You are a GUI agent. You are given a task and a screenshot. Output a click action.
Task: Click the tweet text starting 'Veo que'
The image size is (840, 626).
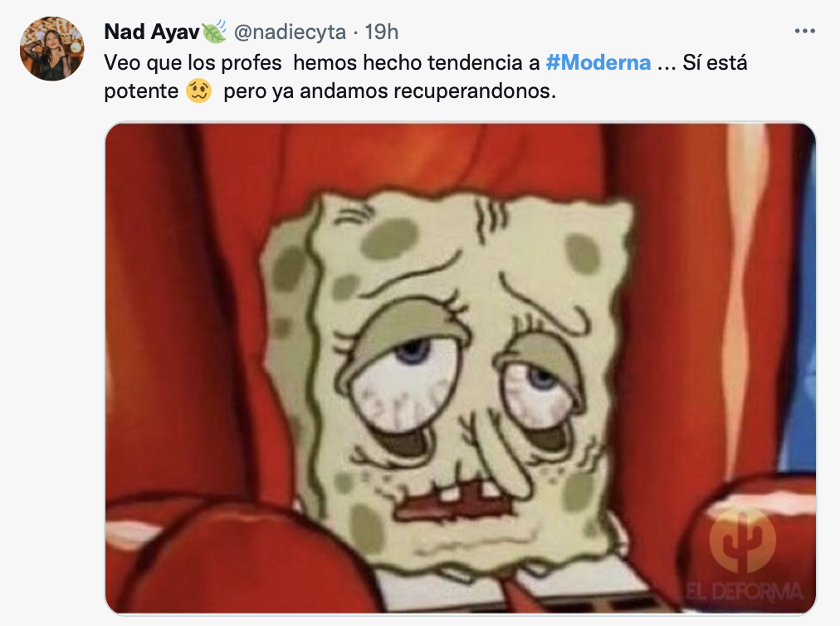click(x=425, y=76)
